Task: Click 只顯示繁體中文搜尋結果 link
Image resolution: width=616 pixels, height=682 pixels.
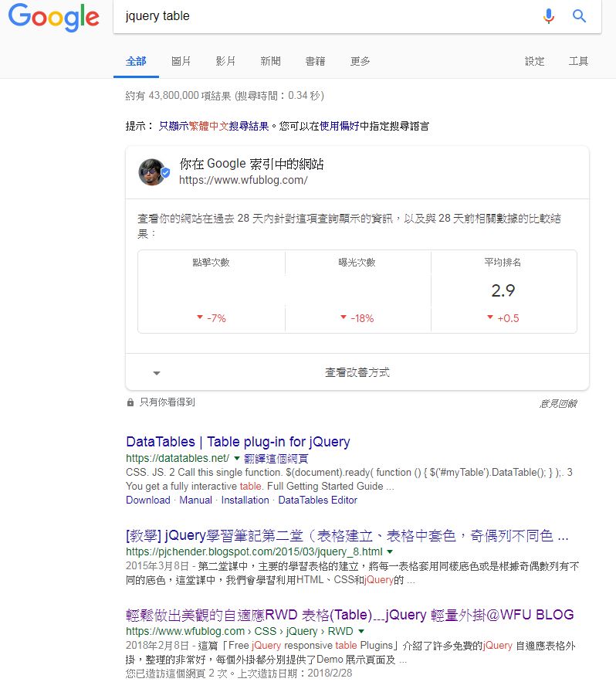Action: click(x=214, y=126)
